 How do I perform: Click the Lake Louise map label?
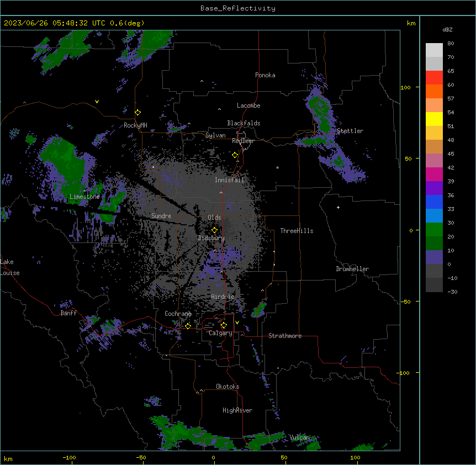[x=10, y=267]
